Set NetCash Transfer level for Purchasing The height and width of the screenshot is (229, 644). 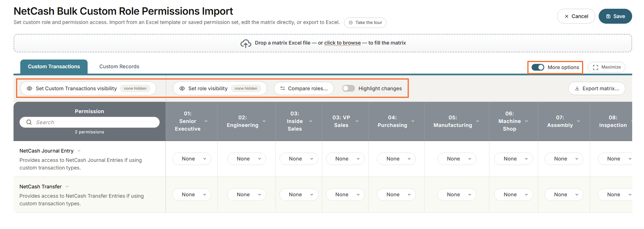[396, 195]
